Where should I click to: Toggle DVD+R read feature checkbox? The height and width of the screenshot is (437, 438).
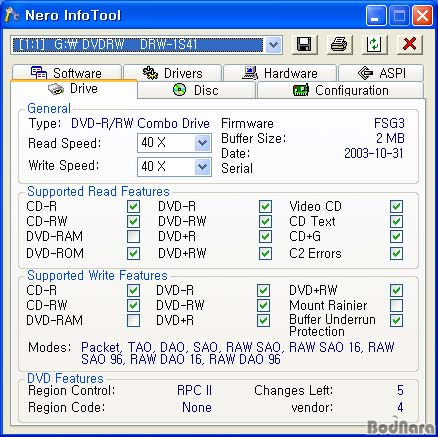point(265,237)
